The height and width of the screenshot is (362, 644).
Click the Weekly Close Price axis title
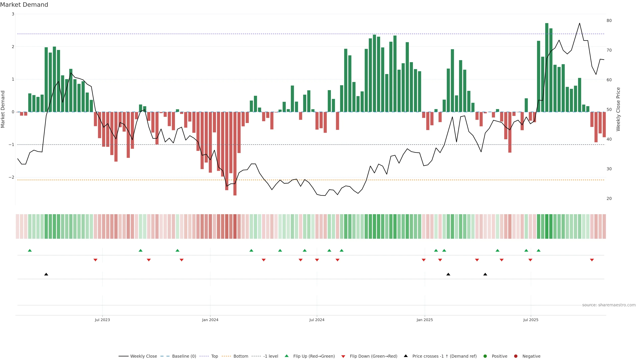click(618, 109)
